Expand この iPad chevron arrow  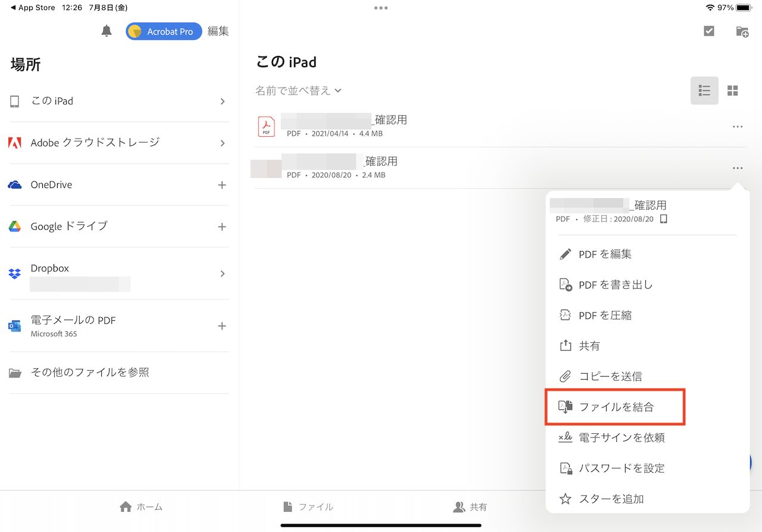click(223, 101)
